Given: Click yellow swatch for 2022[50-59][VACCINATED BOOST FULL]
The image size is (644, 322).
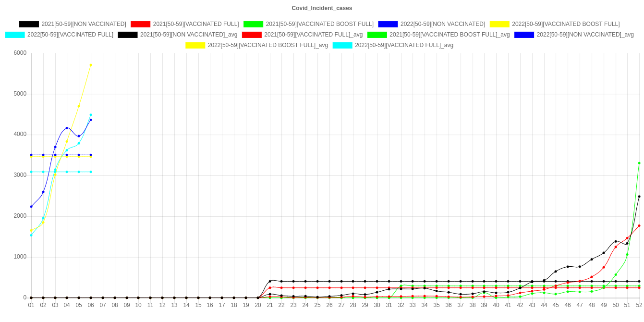Looking at the screenshot, I should [499, 24].
